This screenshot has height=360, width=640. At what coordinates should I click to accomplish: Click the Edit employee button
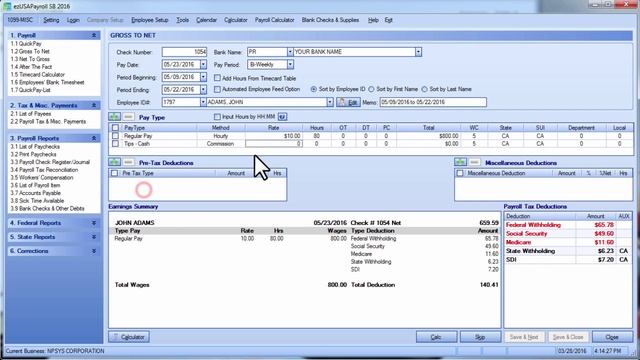pos(348,102)
